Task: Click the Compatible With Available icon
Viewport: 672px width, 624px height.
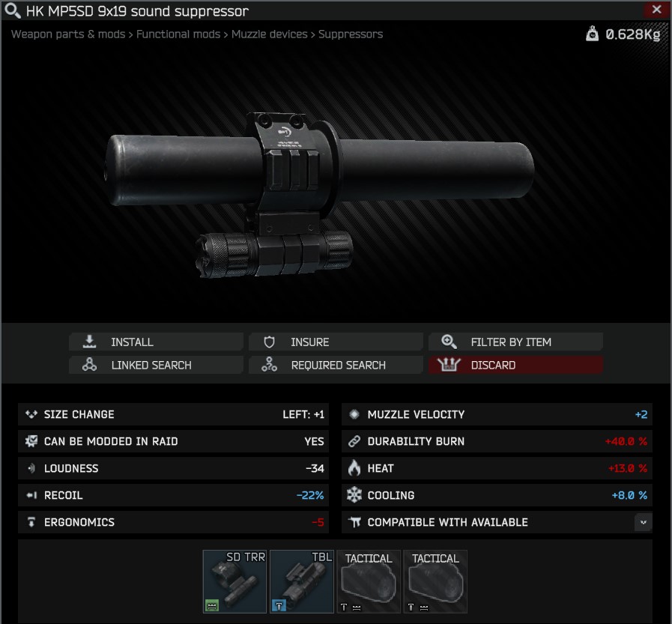Action: pyautogui.click(x=354, y=522)
